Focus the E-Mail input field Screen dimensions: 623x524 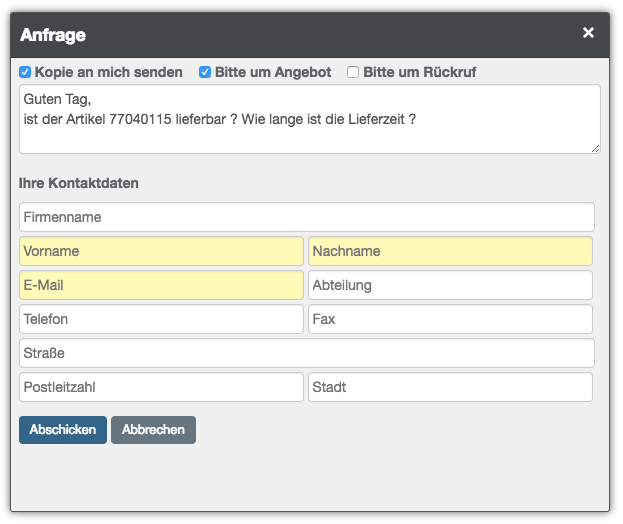[x=161, y=285]
